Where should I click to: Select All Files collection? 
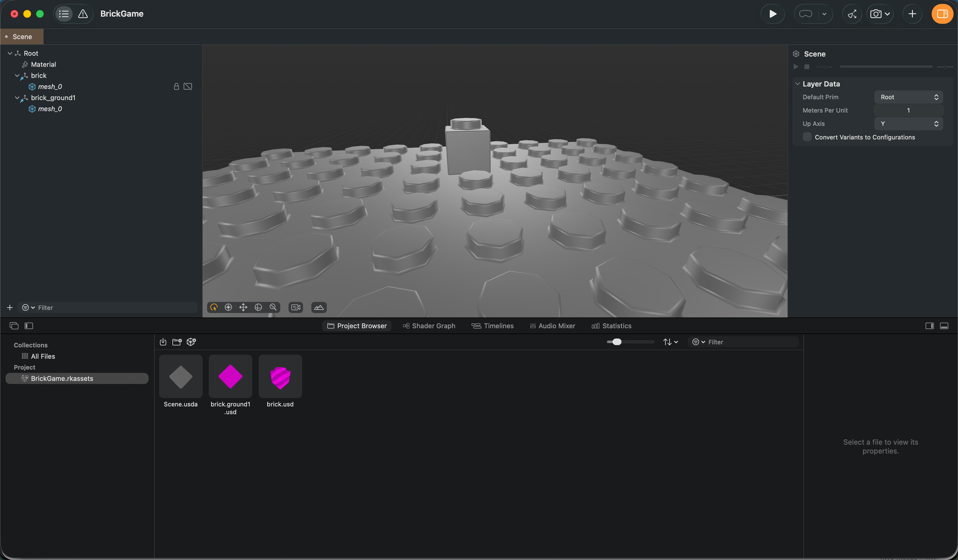43,356
